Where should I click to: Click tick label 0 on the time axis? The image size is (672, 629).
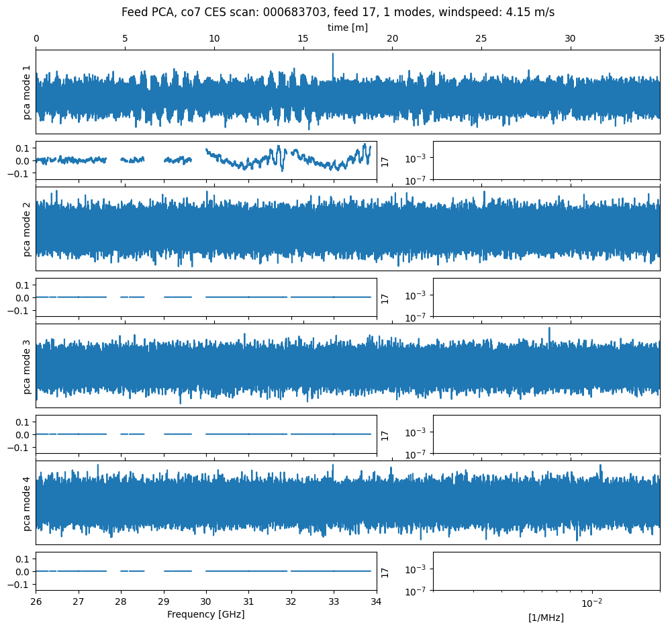(x=36, y=39)
